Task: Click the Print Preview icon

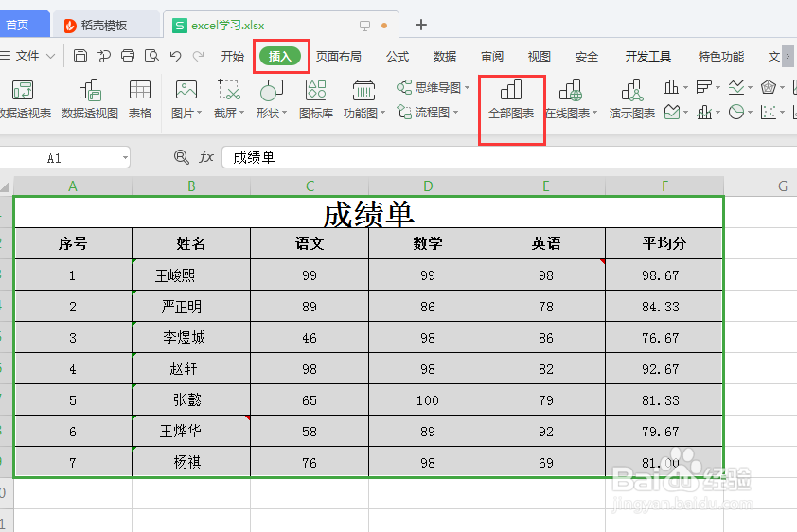Action: pyautogui.click(x=151, y=56)
